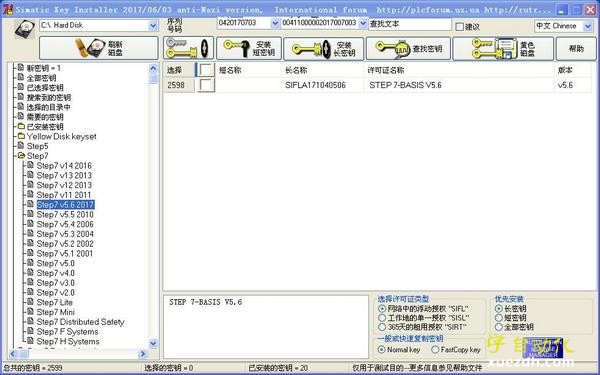Screen dimensions: 600x375
Task: Select Step7 v5.6 2017 tree item
Action: click(65, 205)
